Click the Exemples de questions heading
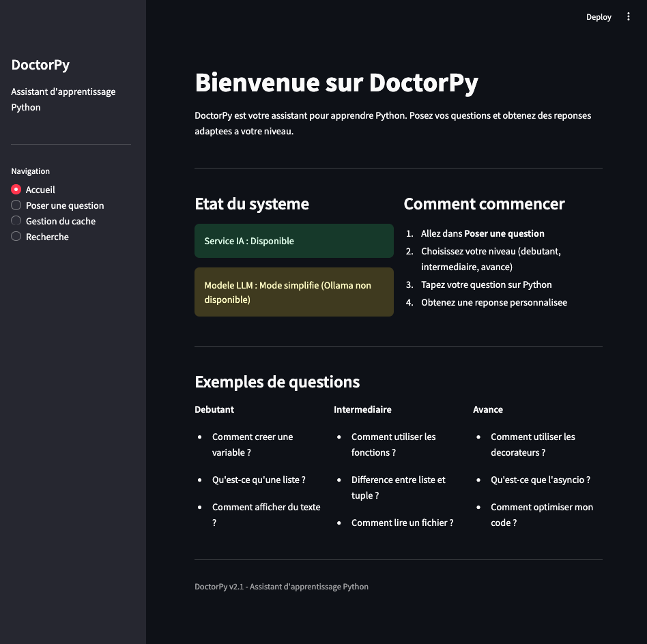647x644 pixels. pyautogui.click(x=277, y=382)
